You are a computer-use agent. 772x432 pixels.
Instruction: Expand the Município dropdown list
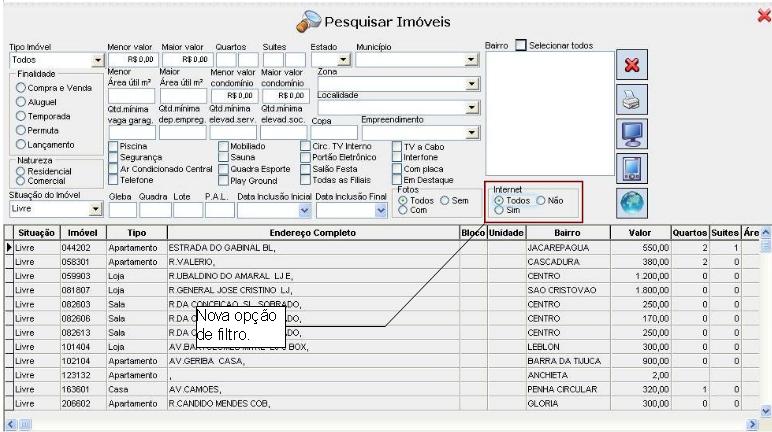click(x=471, y=60)
